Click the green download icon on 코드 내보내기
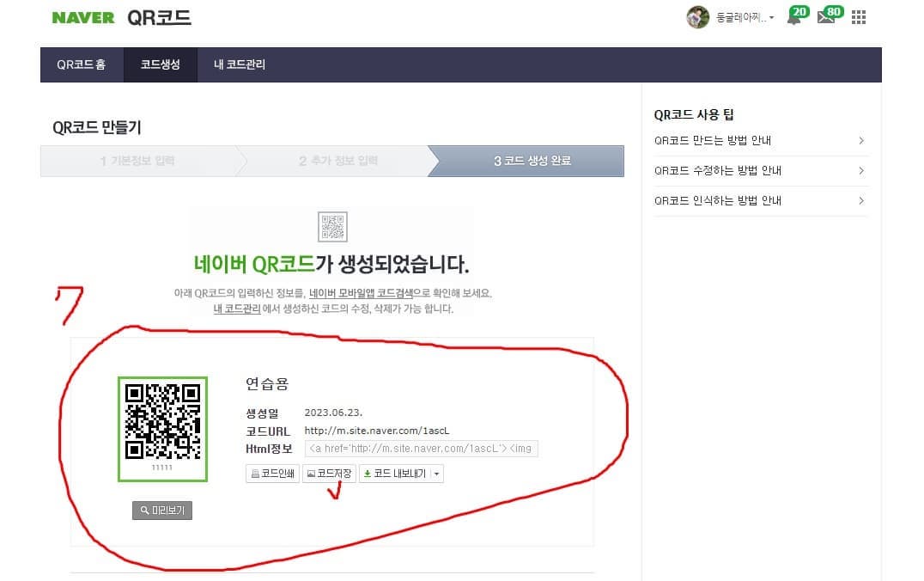 (368, 473)
